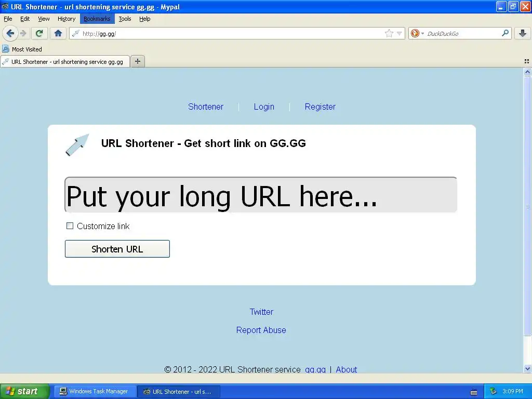Screen dimensions: 532x399
Task: Open the Tools menu
Action: pos(125,19)
